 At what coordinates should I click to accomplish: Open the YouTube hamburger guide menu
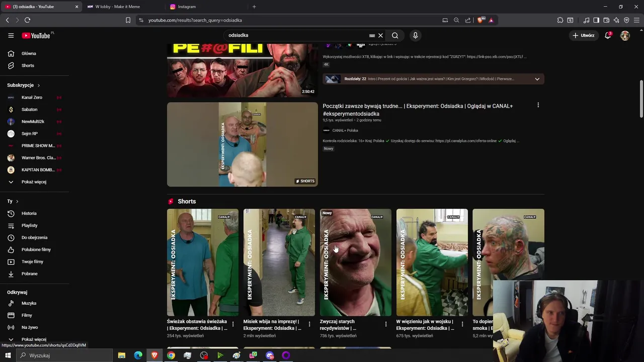tap(11, 35)
